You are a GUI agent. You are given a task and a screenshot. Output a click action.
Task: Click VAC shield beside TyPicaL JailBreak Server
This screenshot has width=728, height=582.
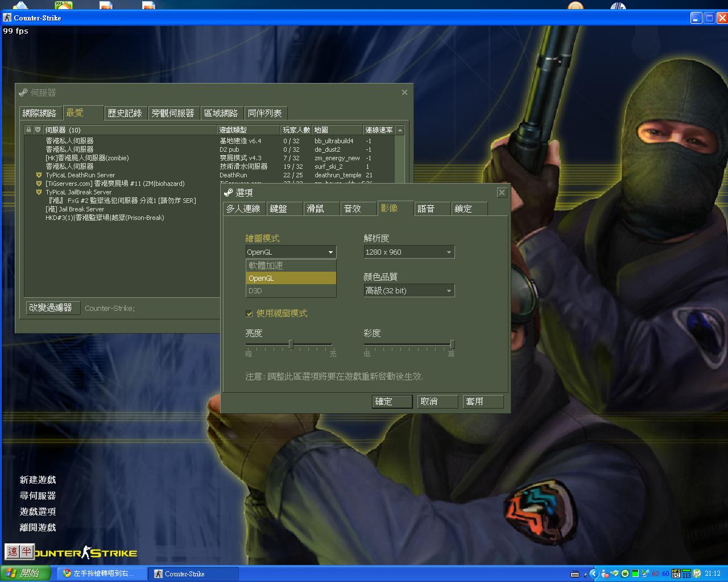click(39, 192)
